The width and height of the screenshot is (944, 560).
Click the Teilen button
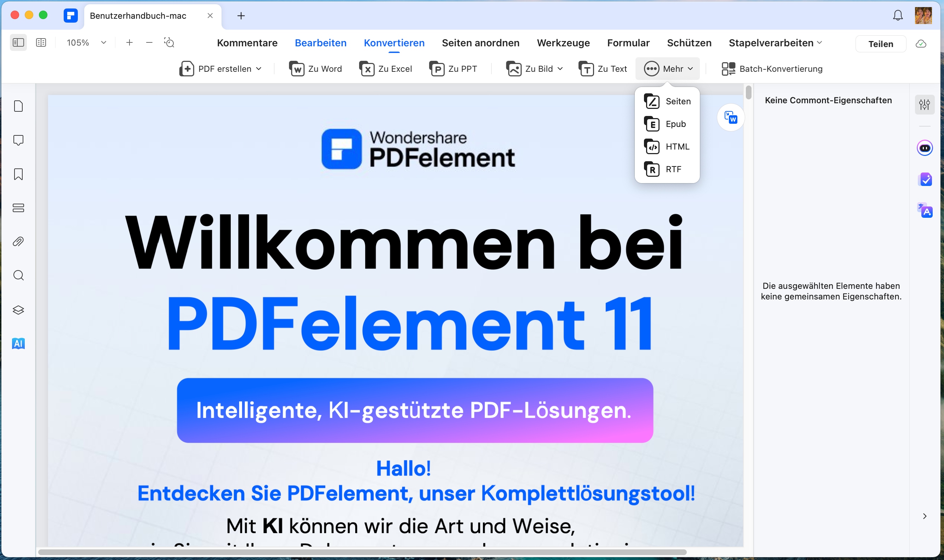click(880, 44)
